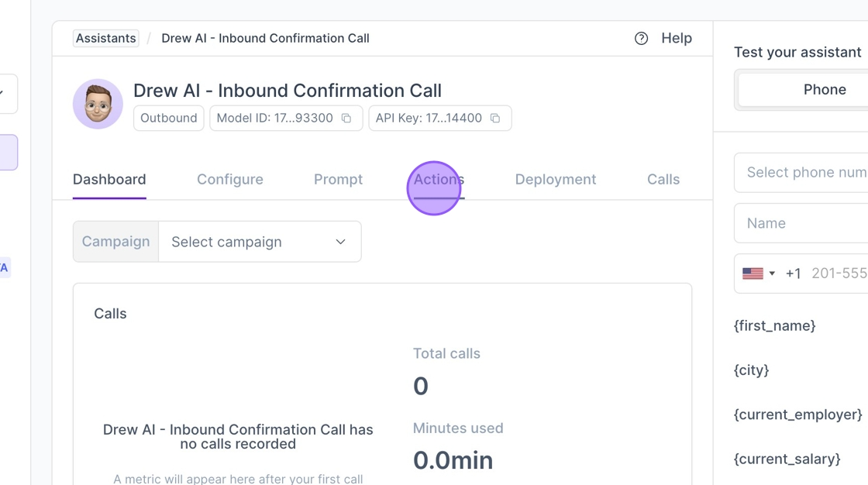Open the Calls tab
868x485 pixels.
point(663,180)
